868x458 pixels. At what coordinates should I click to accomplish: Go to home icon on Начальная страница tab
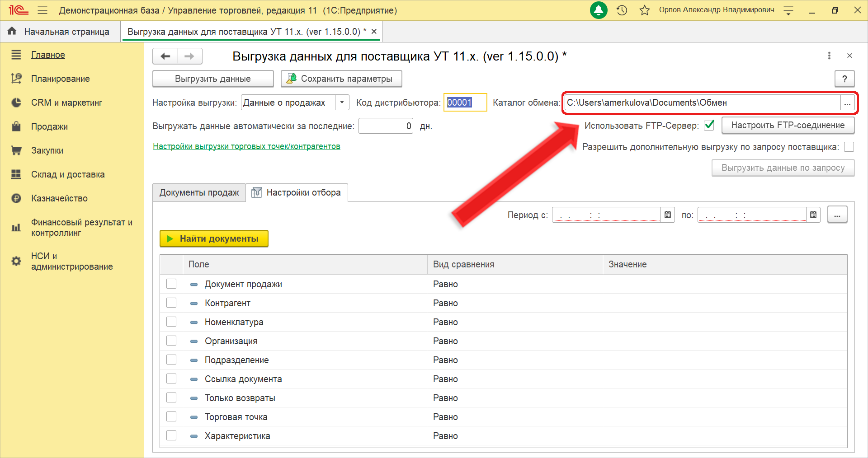tap(12, 31)
